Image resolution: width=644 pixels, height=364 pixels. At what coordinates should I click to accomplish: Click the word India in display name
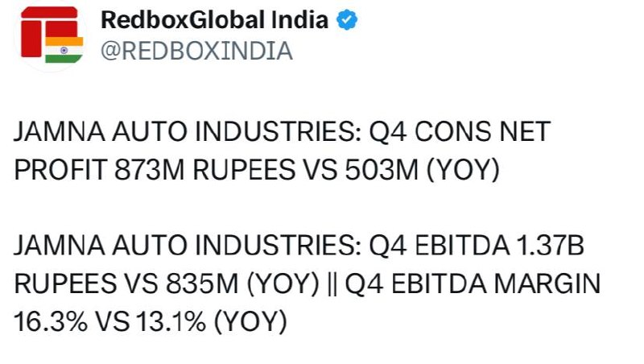(x=299, y=19)
